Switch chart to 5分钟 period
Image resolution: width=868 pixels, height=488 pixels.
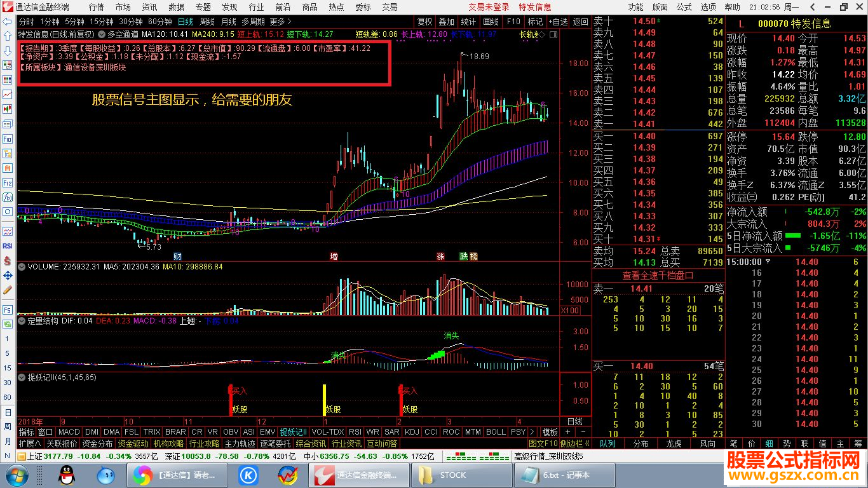(x=75, y=22)
